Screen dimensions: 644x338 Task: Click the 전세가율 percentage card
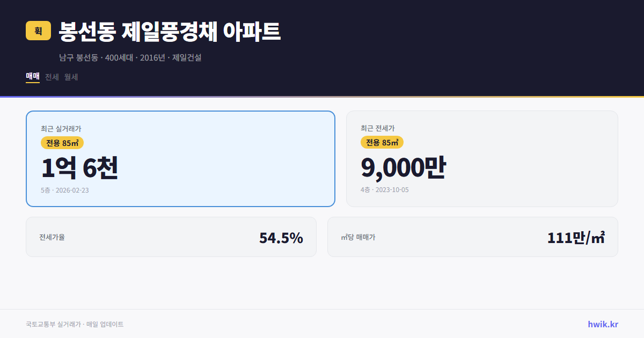click(172, 237)
